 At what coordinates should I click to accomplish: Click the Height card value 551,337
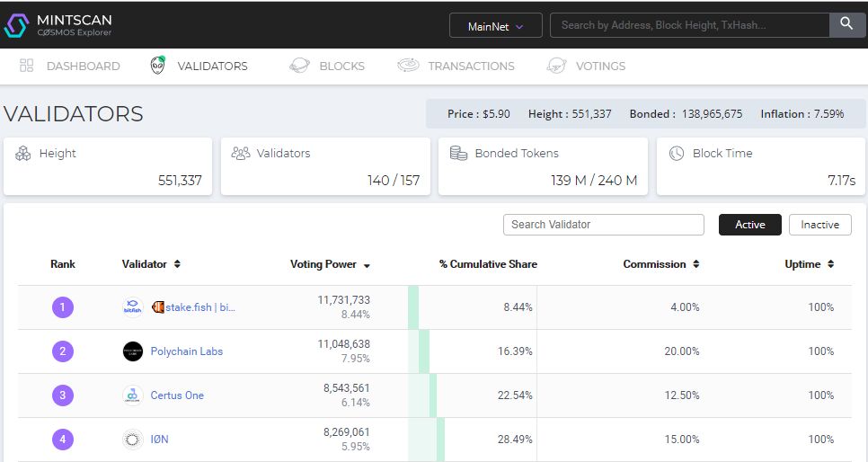[x=180, y=181]
